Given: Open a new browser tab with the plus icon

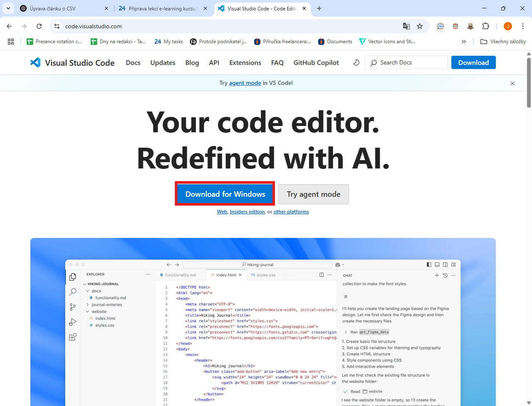Looking at the screenshot, I should 319,8.
